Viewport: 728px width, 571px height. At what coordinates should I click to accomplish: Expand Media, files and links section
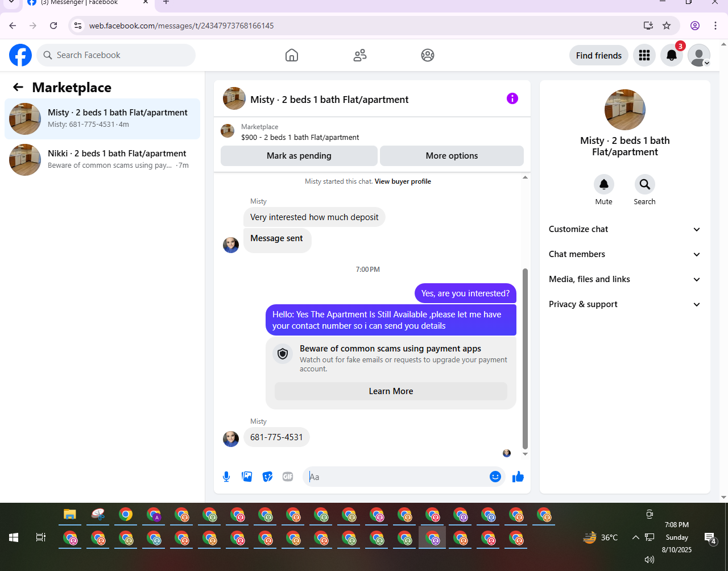click(625, 279)
